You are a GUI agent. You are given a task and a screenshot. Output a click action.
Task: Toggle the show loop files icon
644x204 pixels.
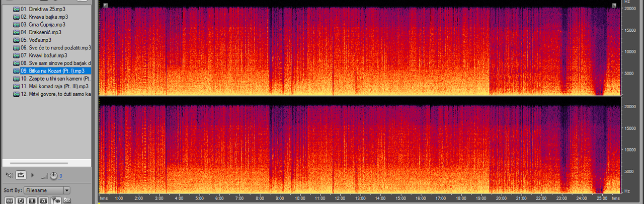click(21, 200)
